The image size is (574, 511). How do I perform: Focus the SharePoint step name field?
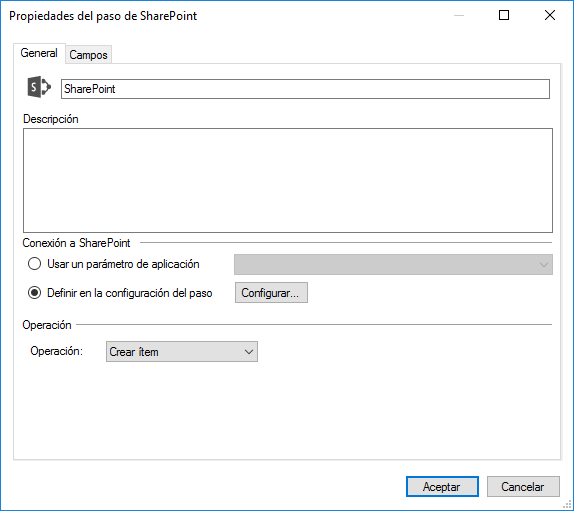click(305, 89)
